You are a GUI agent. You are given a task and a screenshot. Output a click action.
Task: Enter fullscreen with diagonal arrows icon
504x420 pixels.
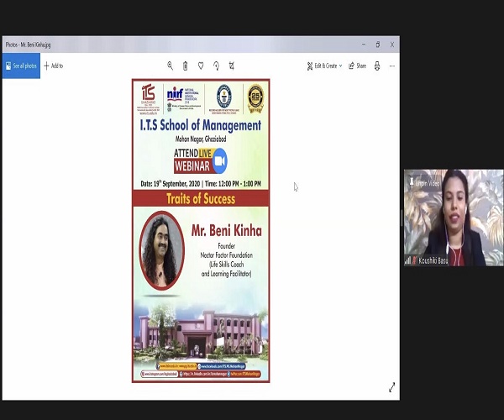391,387
